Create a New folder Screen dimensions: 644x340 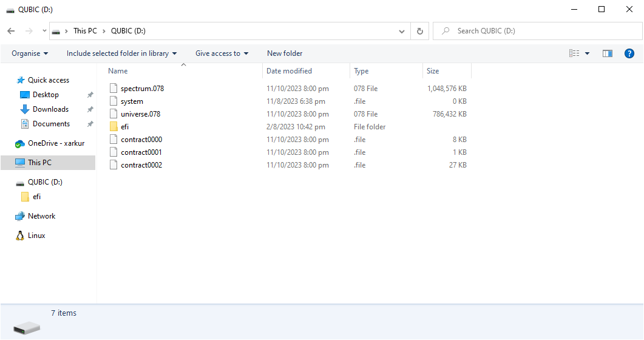tap(285, 53)
